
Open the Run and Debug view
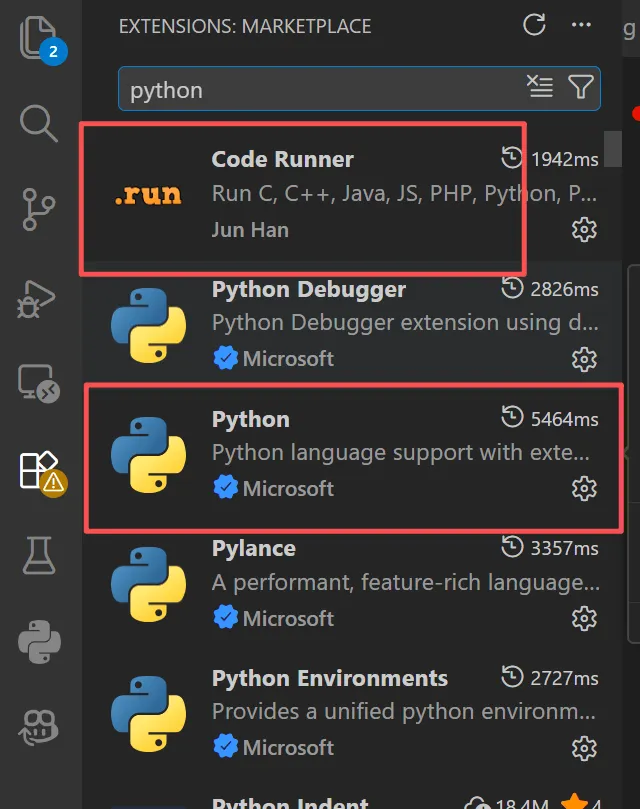pos(36,299)
